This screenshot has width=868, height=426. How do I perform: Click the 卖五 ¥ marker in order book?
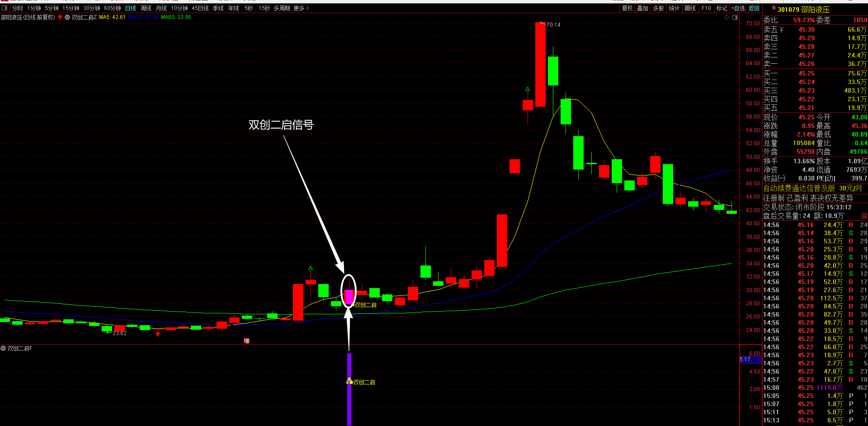(781, 29)
